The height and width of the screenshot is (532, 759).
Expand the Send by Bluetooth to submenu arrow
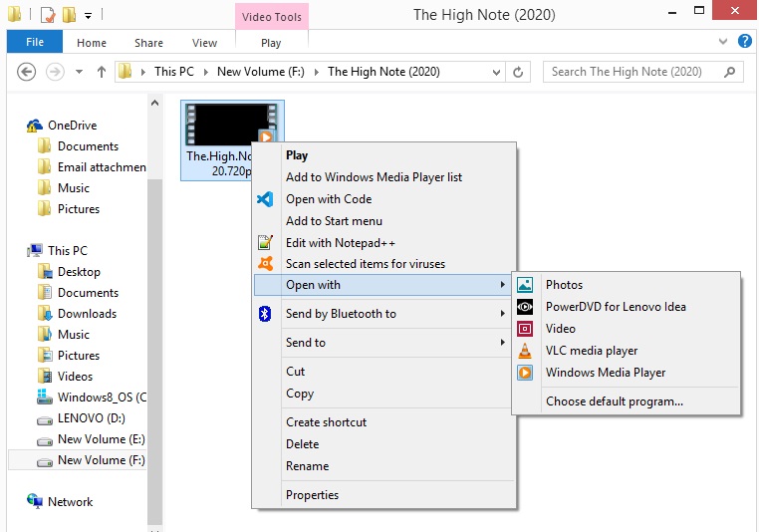click(502, 314)
